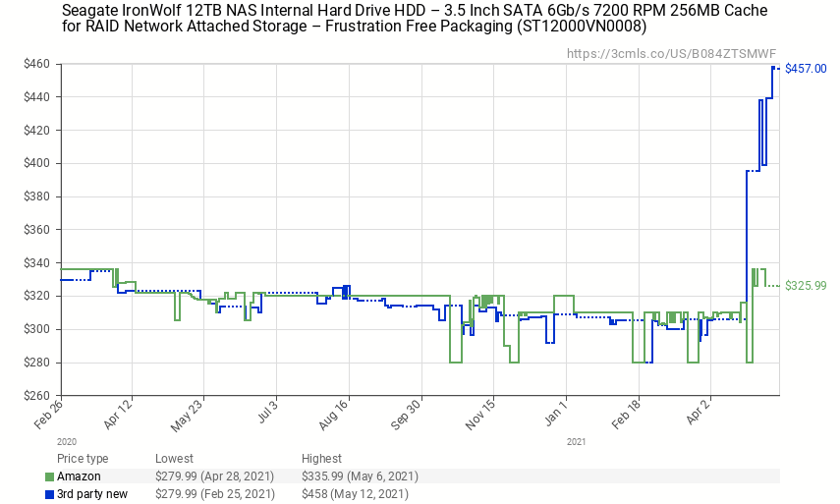Click the Aug 16 x-axis date label
The height and width of the screenshot is (504, 840).
pos(336,413)
